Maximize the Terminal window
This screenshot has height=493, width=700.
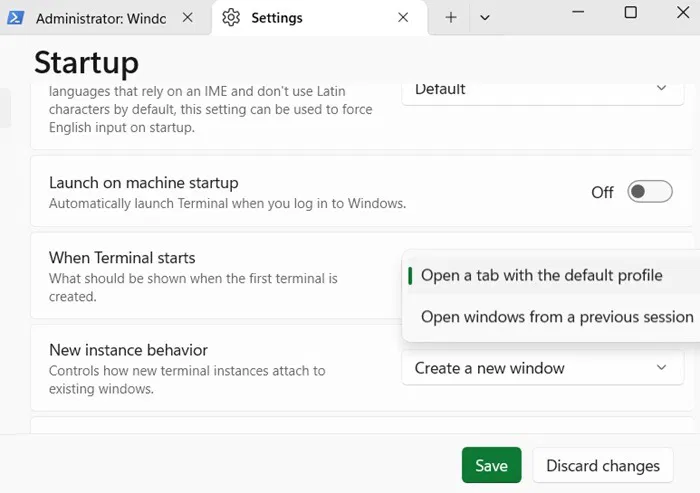630,12
